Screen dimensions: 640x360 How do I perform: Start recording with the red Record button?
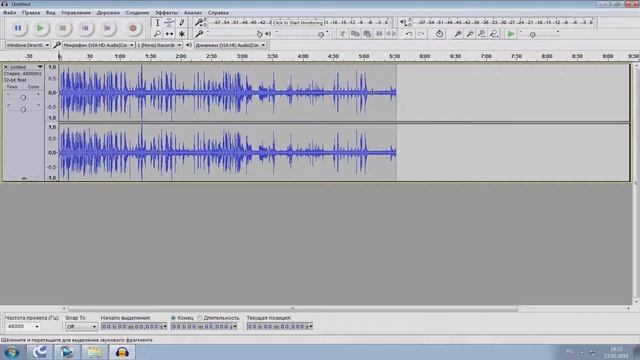point(133,28)
